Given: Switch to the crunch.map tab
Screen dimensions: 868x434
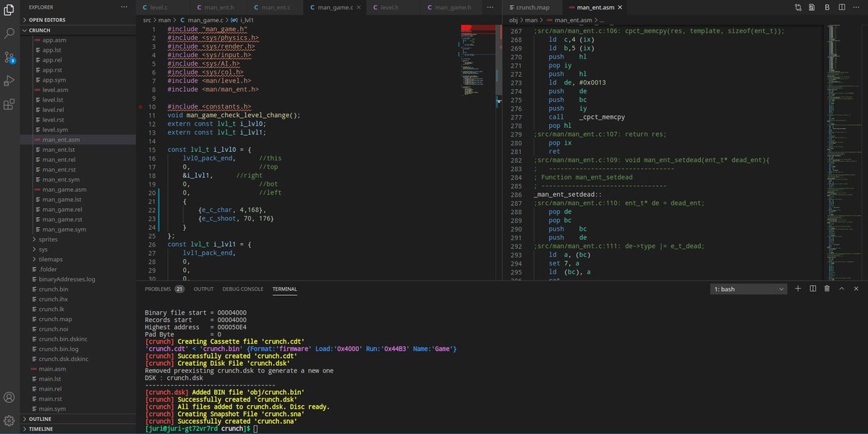Looking at the screenshot, I should (532, 7).
